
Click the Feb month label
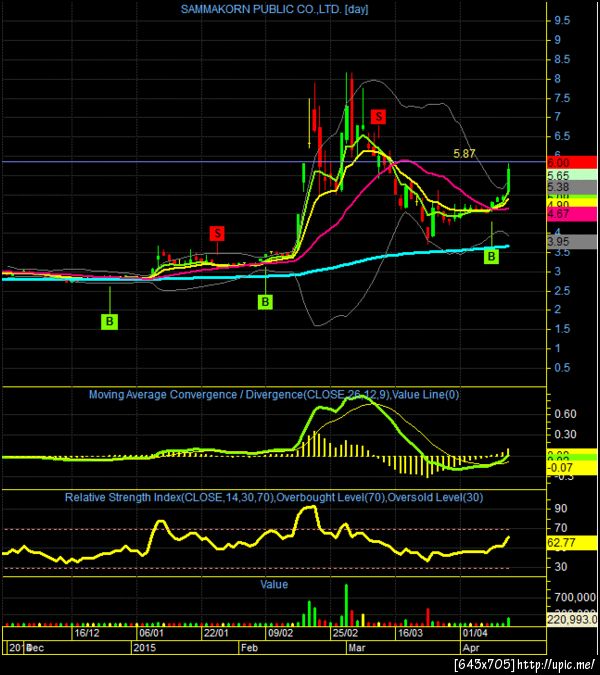(x=249, y=647)
